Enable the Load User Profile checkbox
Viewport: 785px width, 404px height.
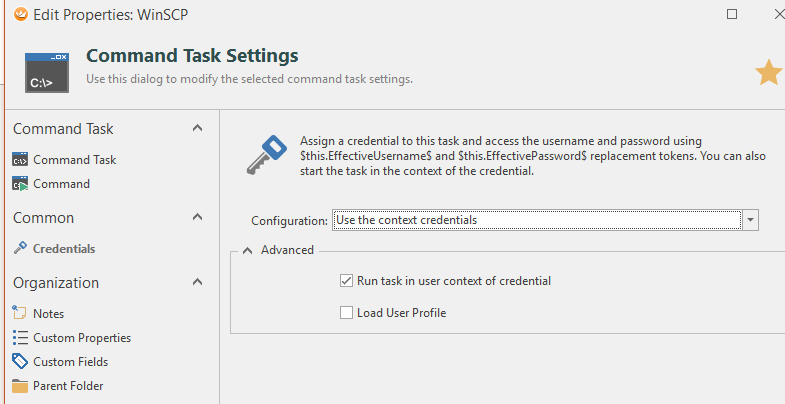click(346, 313)
